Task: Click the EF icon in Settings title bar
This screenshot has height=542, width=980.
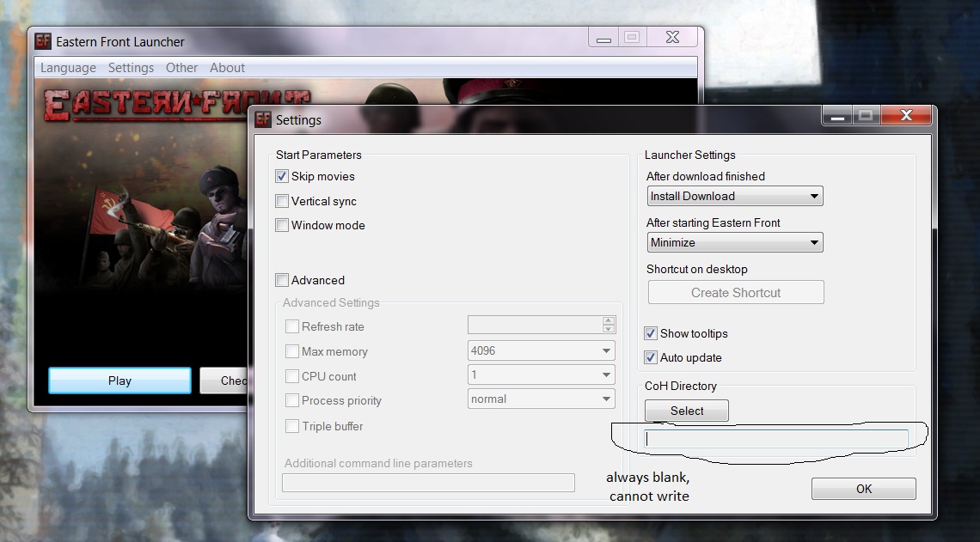Action: click(263, 119)
